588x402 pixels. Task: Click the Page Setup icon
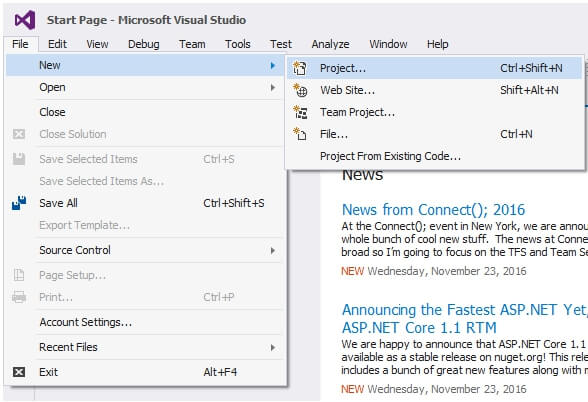coord(19,275)
